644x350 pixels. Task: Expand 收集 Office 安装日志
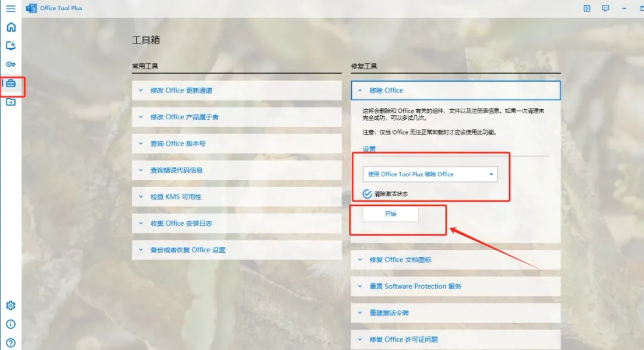pos(237,224)
